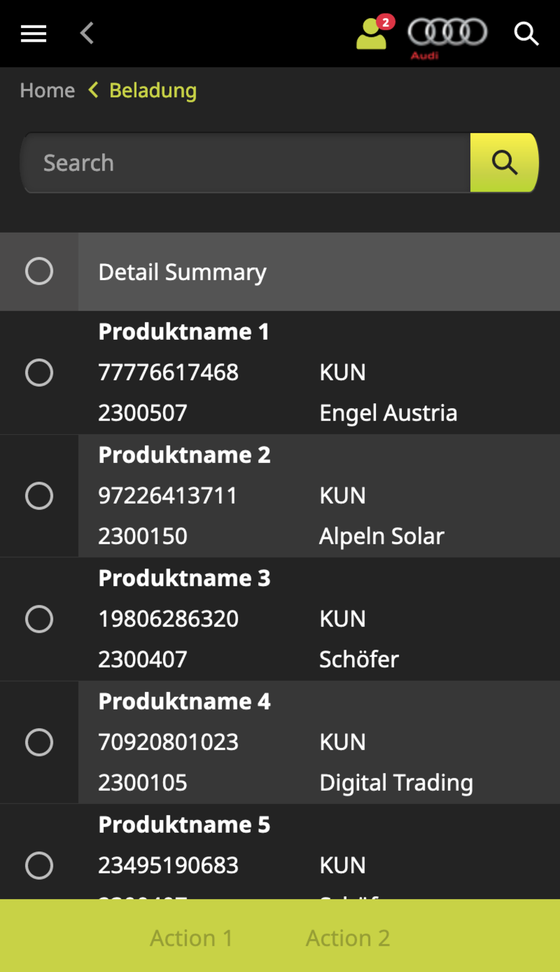Open the top bar search magnifier

click(526, 34)
